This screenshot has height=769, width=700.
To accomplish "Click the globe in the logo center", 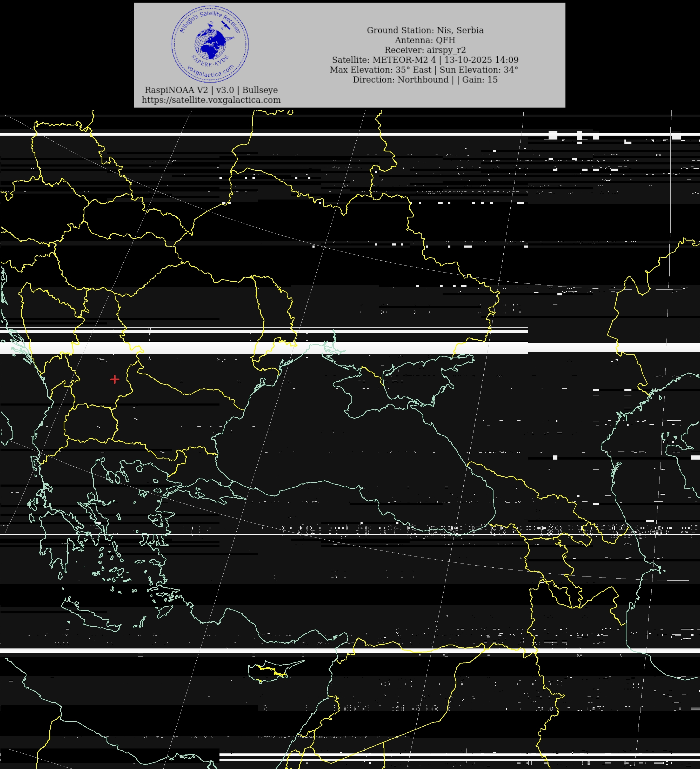I will (x=210, y=44).
